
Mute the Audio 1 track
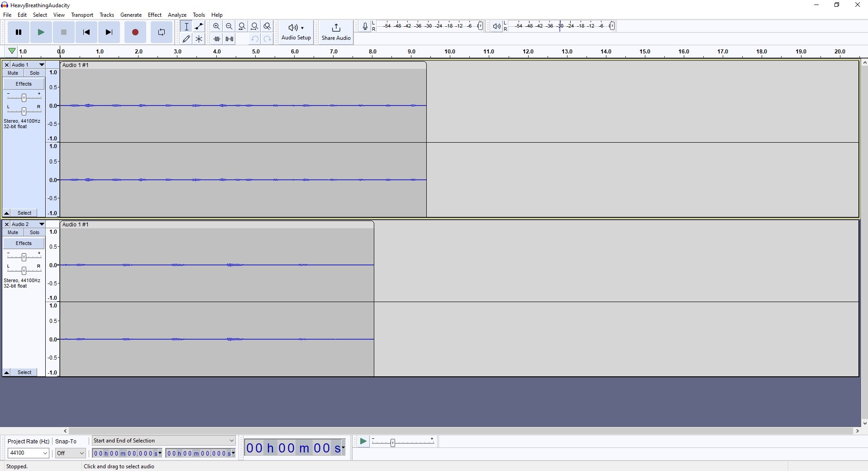pos(13,73)
